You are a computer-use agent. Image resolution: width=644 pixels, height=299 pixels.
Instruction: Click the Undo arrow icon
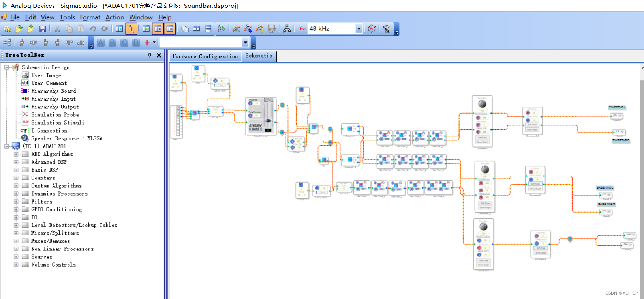point(93,29)
